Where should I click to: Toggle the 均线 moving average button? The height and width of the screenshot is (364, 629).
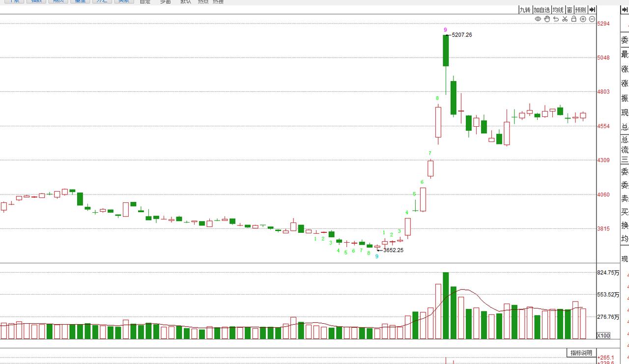[x=558, y=10]
